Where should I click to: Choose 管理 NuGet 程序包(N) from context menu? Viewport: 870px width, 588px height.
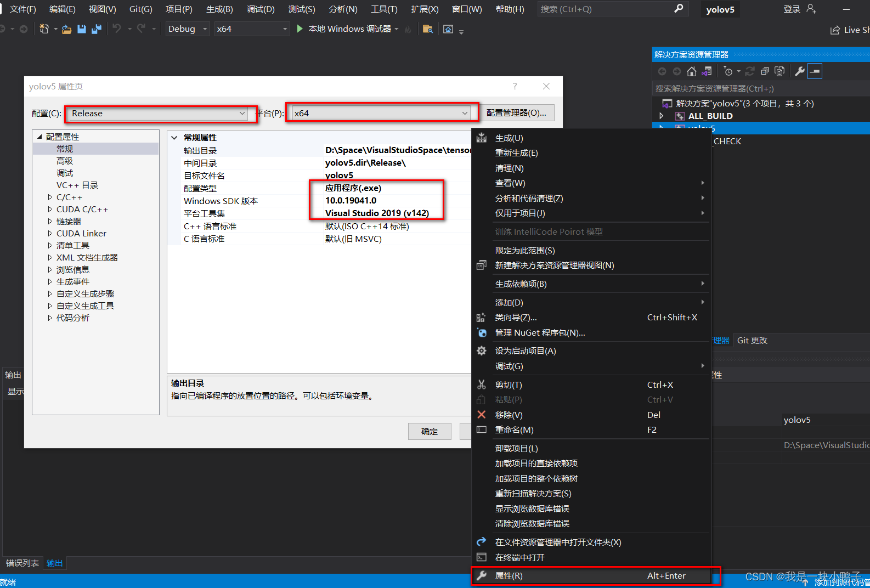point(591,333)
